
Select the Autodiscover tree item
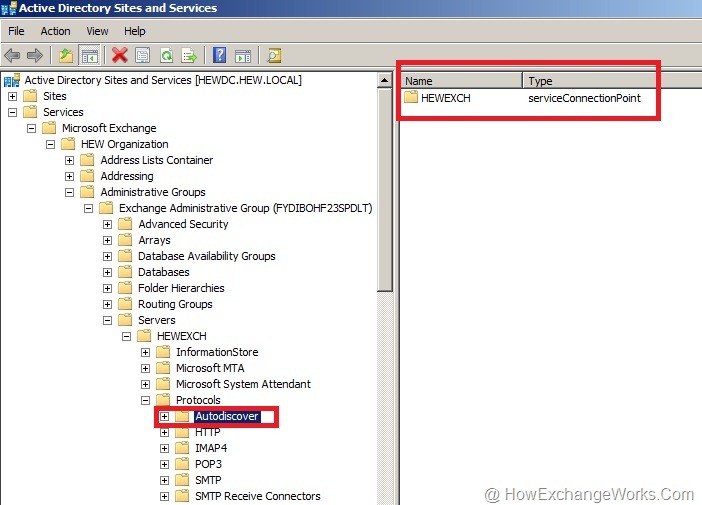pyautogui.click(x=227, y=416)
